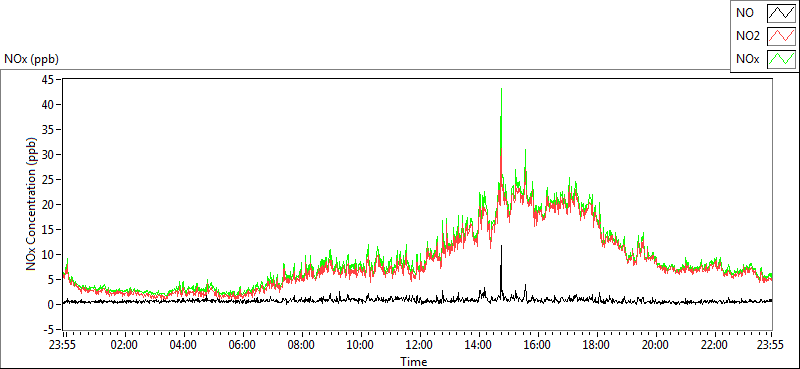Click the 16:00 time axis label
The image size is (800, 369).
click(x=537, y=345)
